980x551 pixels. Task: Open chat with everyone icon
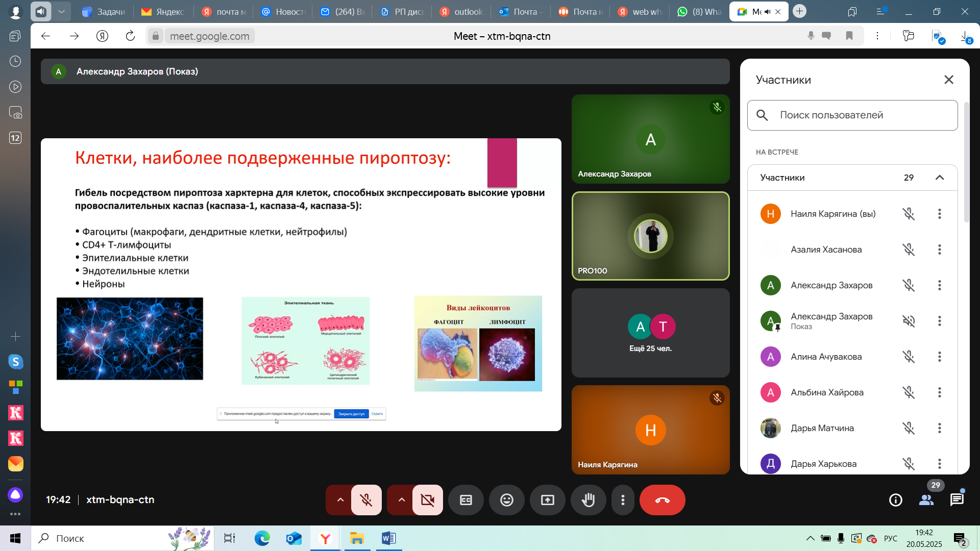tap(957, 500)
